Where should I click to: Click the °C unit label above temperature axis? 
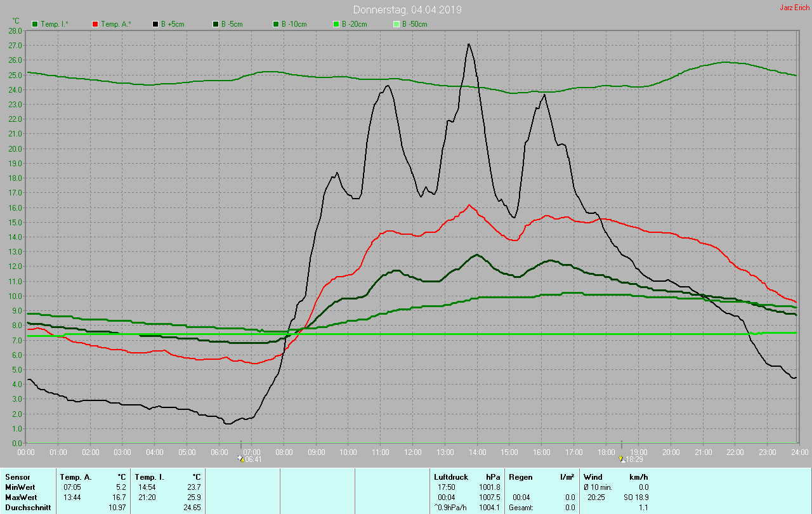click(x=16, y=21)
